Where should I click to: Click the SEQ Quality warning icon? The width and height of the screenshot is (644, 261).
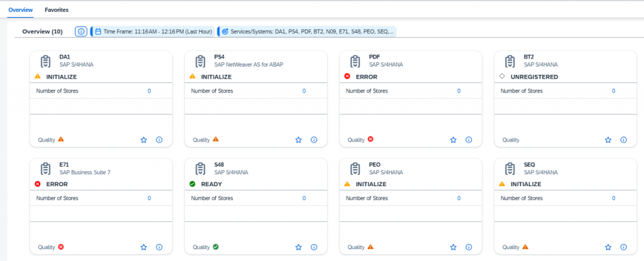(x=525, y=247)
